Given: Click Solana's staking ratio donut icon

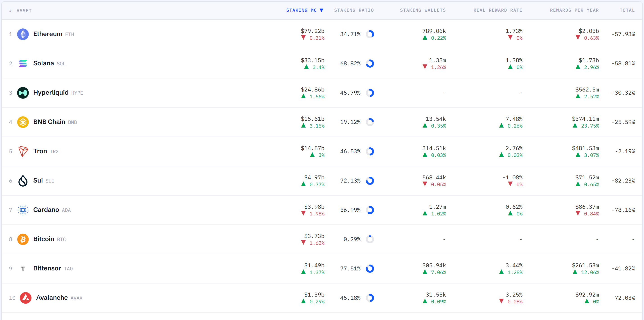Looking at the screenshot, I should tap(370, 63).
